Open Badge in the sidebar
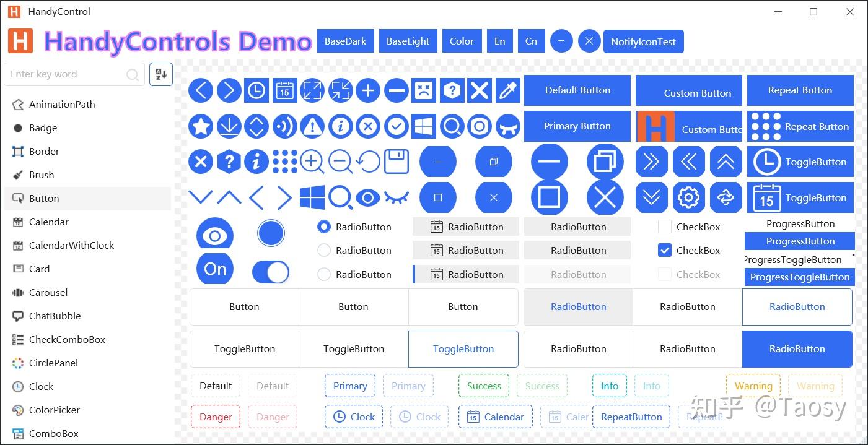Viewport: 868px width, 445px height. (x=87, y=127)
